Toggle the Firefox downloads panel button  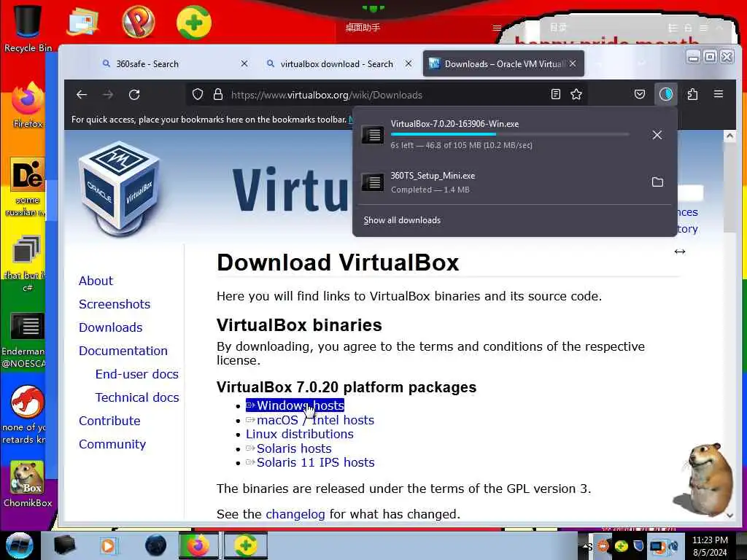665,94
